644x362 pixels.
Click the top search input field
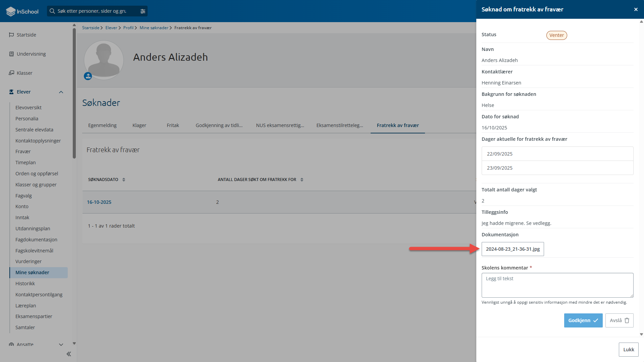click(x=97, y=11)
